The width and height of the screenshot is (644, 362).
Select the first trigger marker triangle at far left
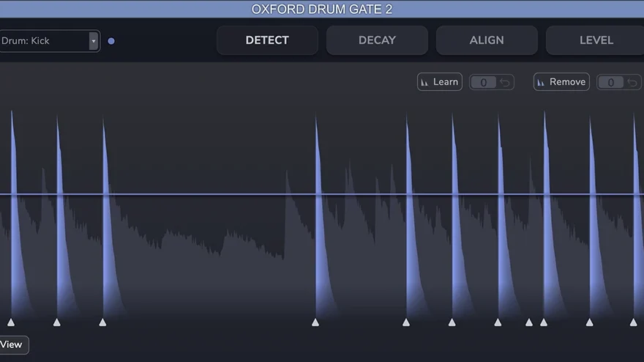[x=11, y=322]
